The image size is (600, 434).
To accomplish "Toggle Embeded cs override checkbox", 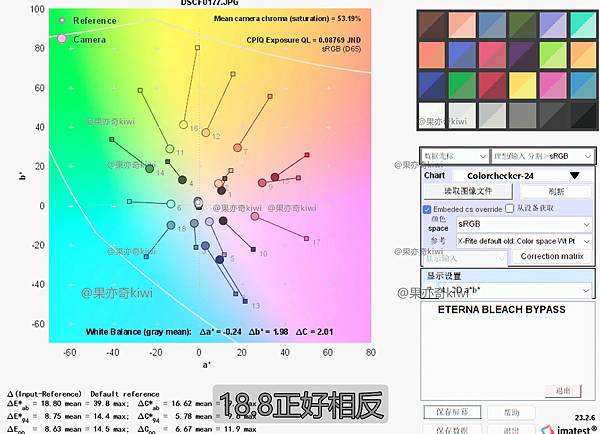I will tap(427, 209).
